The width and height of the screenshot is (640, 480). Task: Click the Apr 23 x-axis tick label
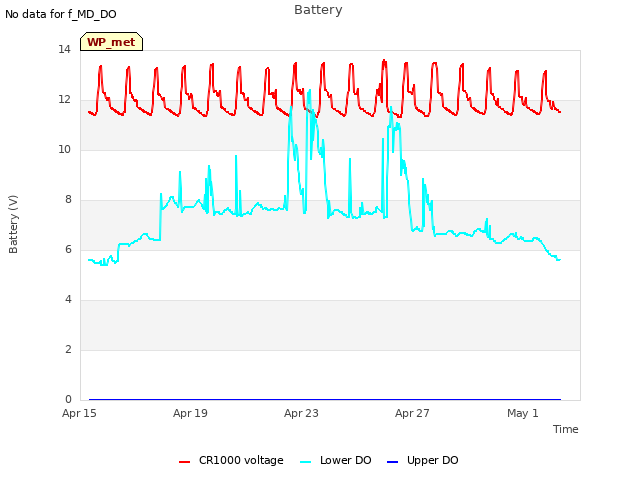pyautogui.click(x=301, y=413)
